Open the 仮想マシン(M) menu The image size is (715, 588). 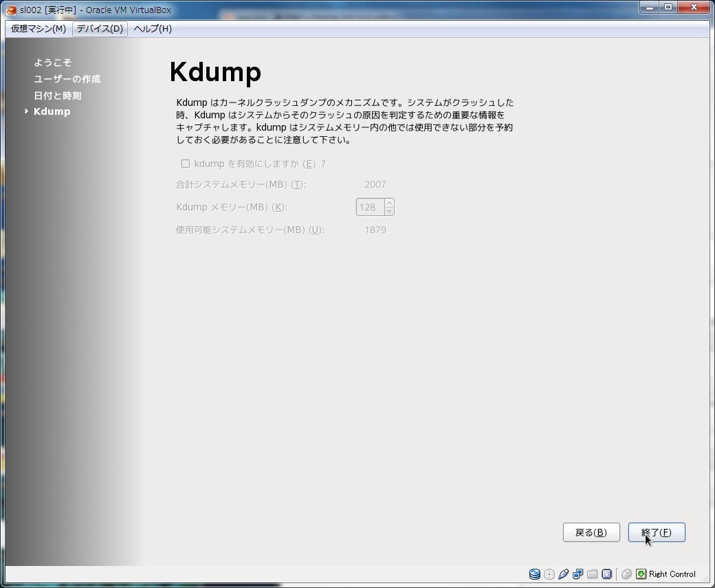coord(38,28)
